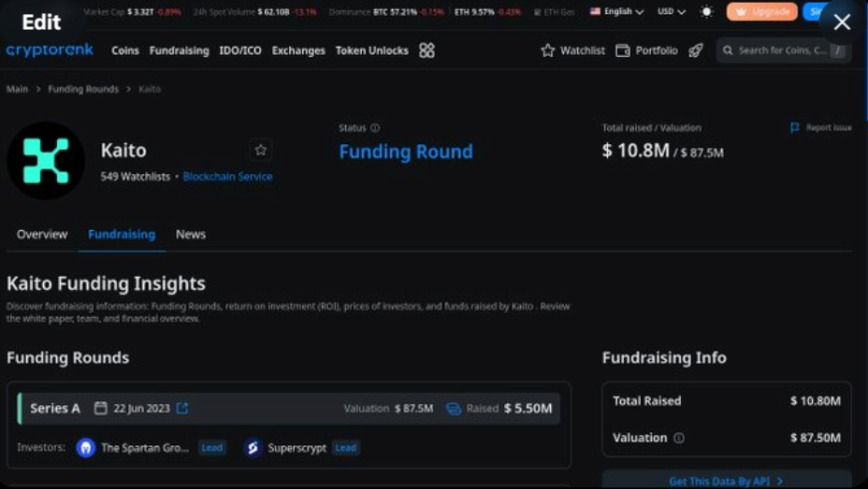The height and width of the screenshot is (489, 868).
Task: Open the Blockchain Service category link
Action: [227, 177]
